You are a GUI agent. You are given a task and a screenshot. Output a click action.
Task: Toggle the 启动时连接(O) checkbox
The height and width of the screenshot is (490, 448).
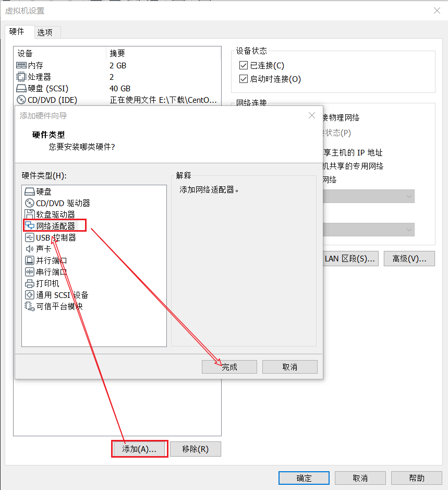(244, 79)
